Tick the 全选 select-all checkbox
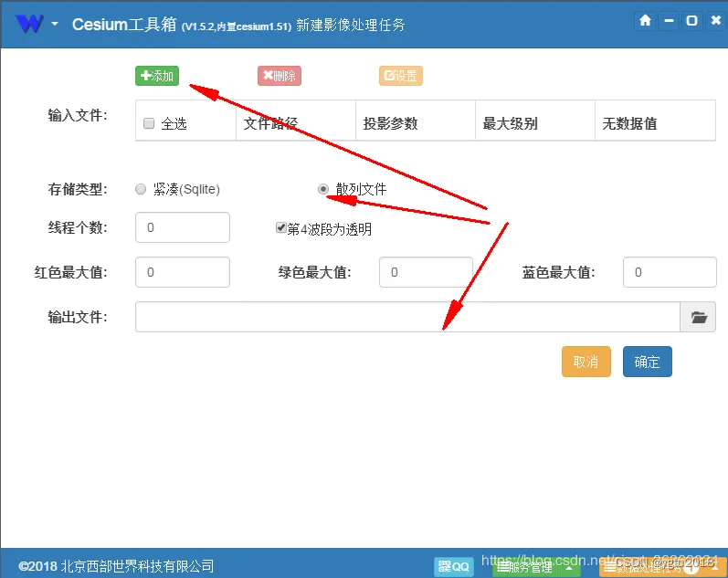This screenshot has width=728, height=578. (x=149, y=123)
